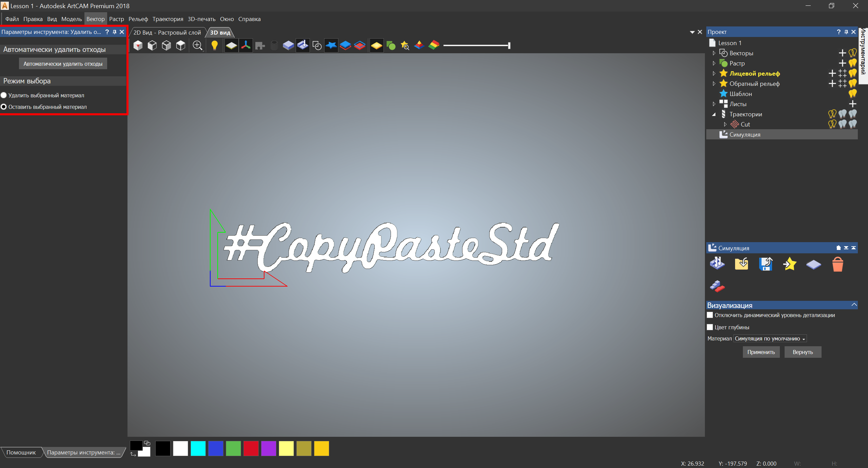Click the load simulation folder icon

742,264
